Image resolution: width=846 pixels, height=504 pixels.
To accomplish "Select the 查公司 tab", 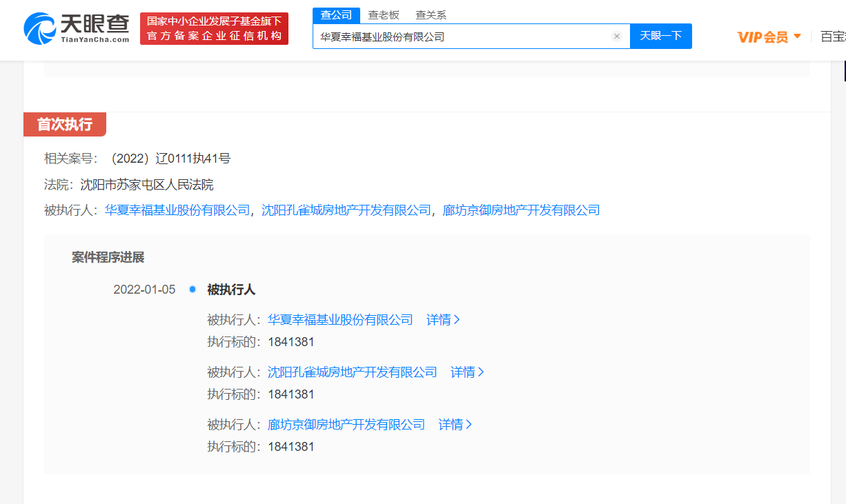I will click(x=336, y=15).
